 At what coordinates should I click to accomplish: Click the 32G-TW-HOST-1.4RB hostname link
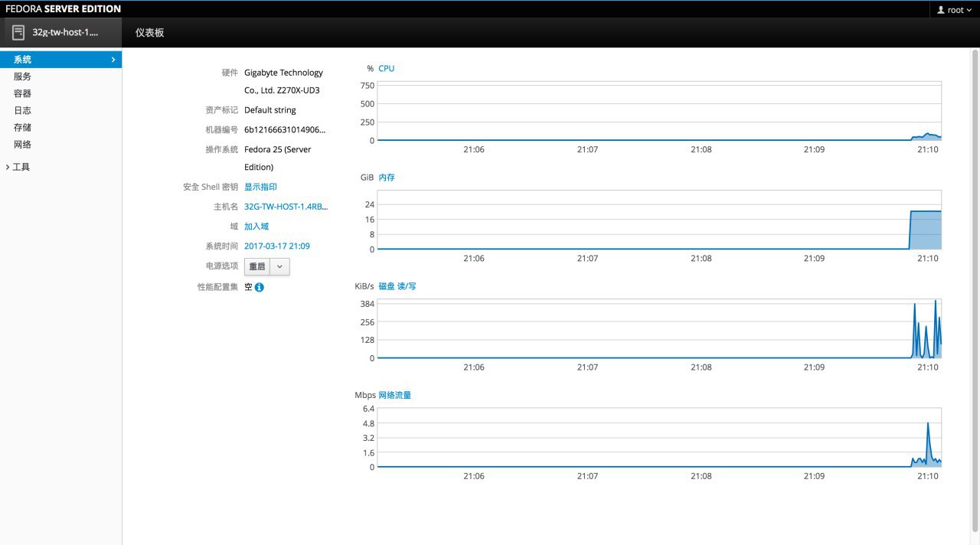[286, 207]
